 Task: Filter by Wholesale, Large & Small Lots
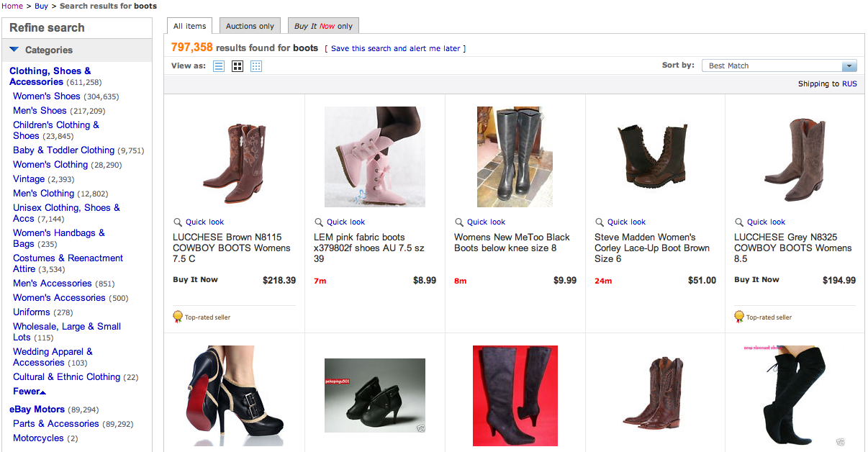coord(67,332)
